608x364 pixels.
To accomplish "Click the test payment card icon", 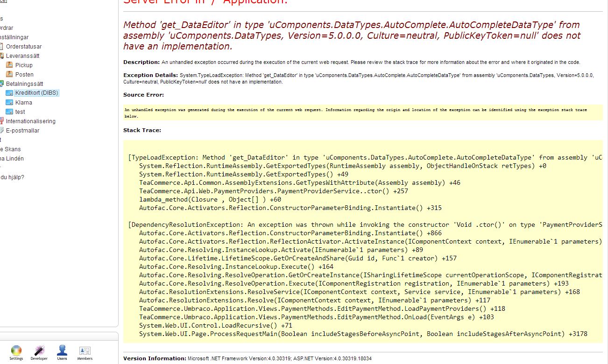I will click(x=9, y=112).
